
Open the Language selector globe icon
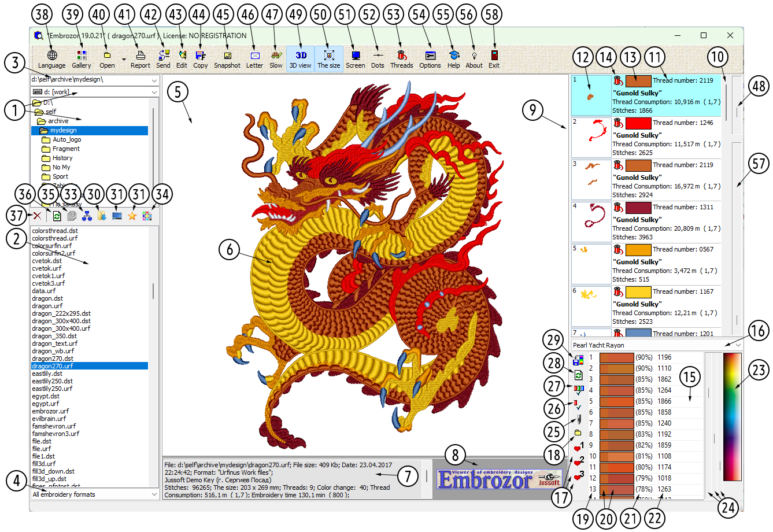(52, 56)
